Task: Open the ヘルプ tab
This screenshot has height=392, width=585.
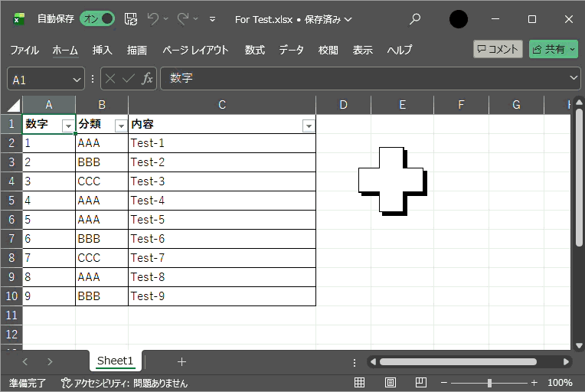Action: pyautogui.click(x=400, y=50)
